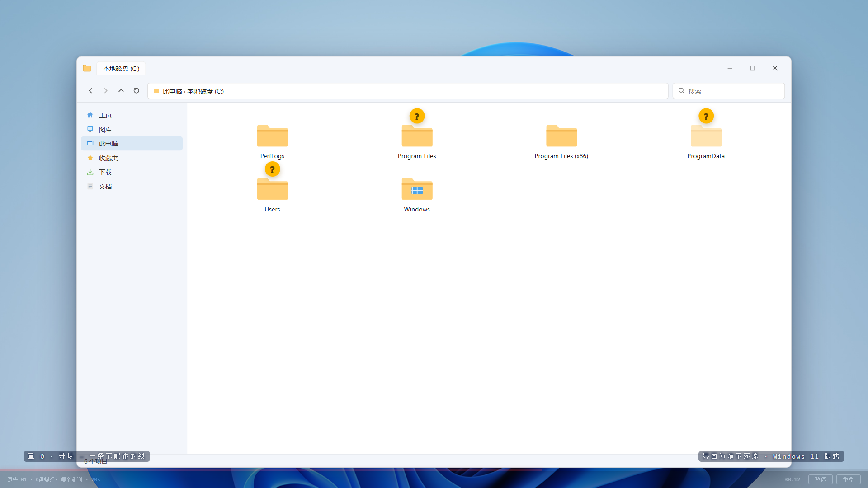Select 此电脑 in the sidebar

[132, 144]
